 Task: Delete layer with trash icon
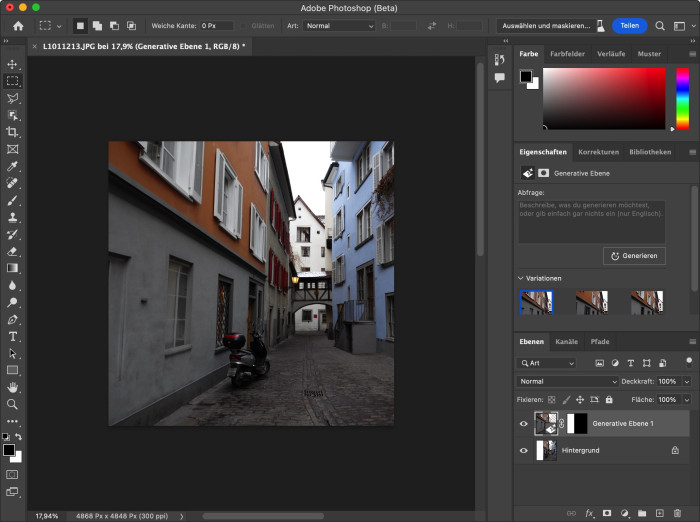click(x=677, y=513)
